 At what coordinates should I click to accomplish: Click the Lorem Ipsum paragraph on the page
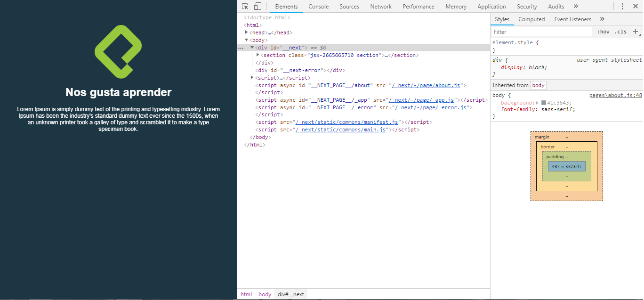pos(118,119)
